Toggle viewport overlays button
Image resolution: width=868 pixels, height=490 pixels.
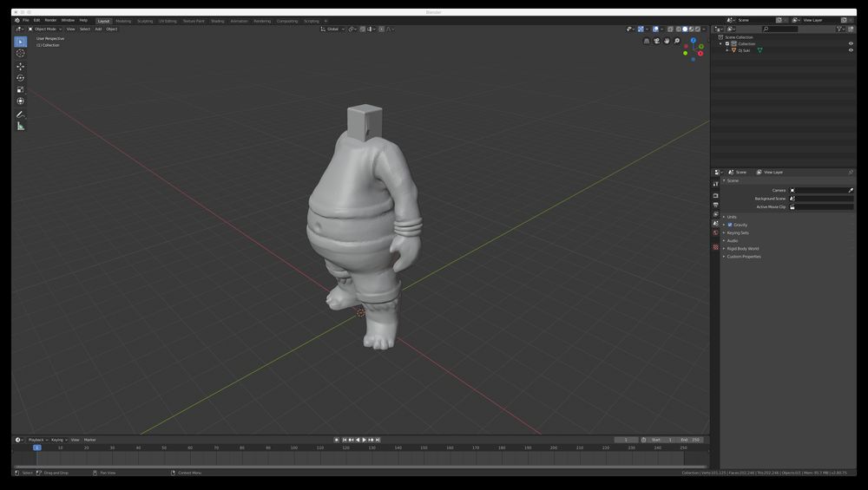656,29
